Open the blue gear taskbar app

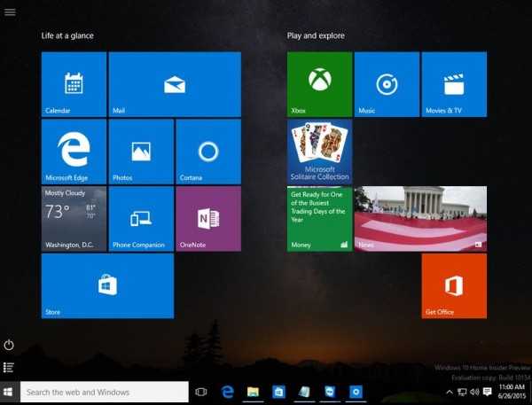pos(356,392)
